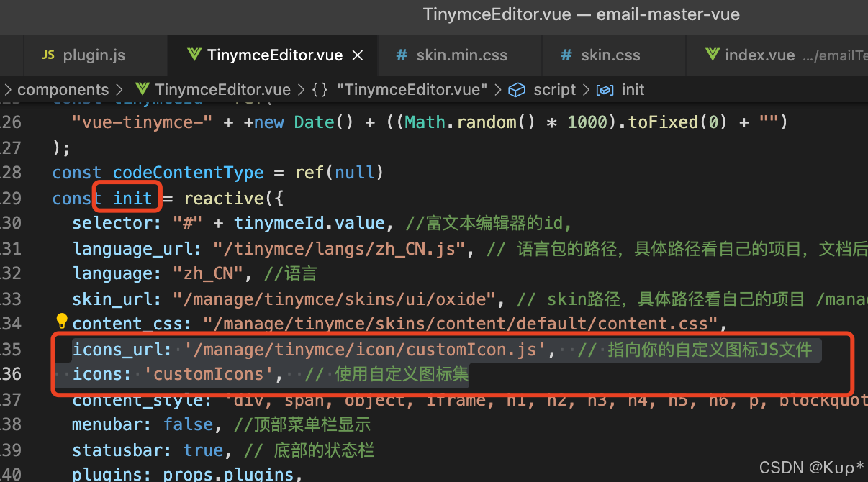868x482 pixels.
Task: Click the init breadcrumb entry
Action: pos(633,89)
